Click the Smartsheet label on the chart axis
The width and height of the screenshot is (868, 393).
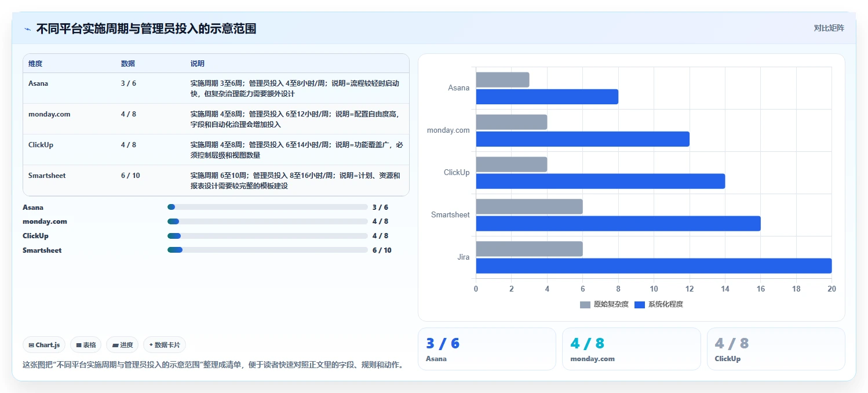click(x=450, y=214)
